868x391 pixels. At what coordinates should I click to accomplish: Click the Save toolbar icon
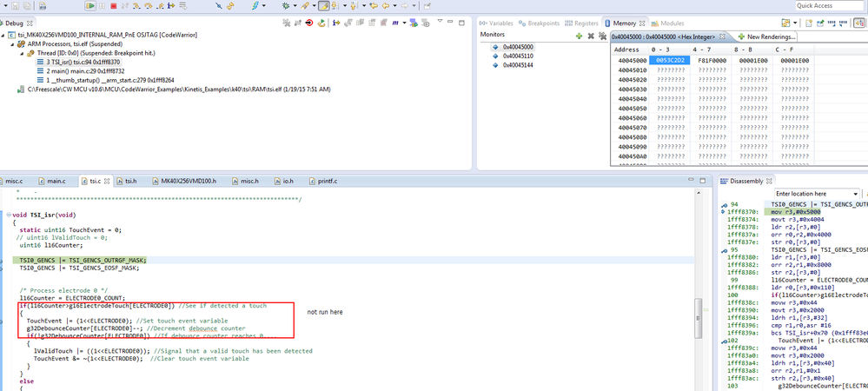tap(15, 5)
